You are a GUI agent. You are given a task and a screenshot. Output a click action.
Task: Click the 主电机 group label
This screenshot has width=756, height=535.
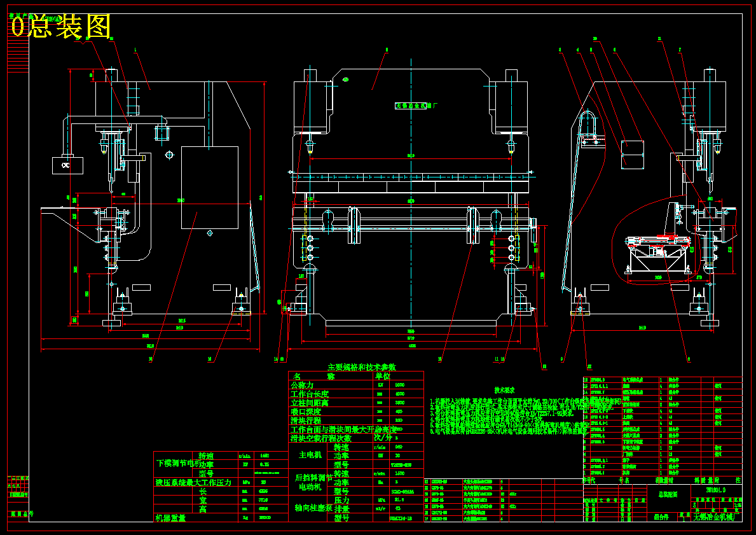coord(310,455)
